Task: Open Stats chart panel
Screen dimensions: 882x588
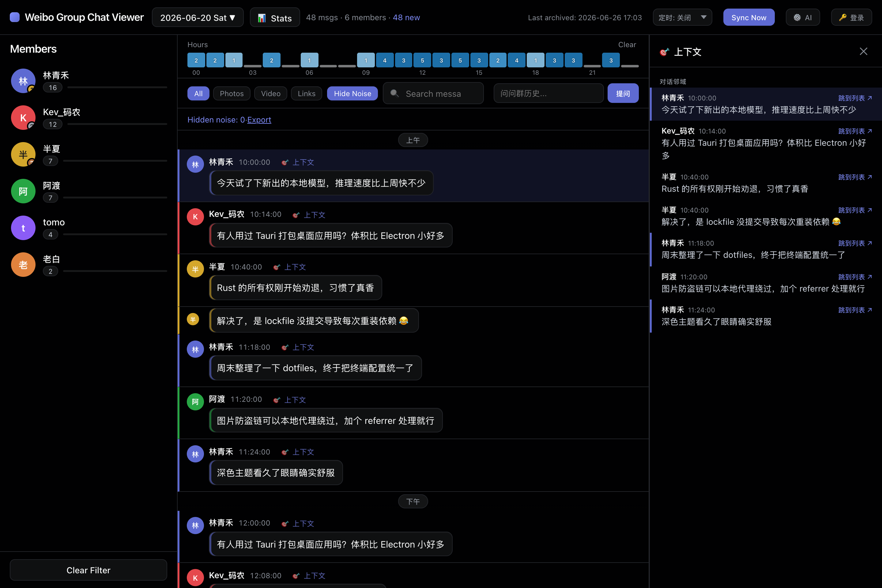Action: pos(275,18)
